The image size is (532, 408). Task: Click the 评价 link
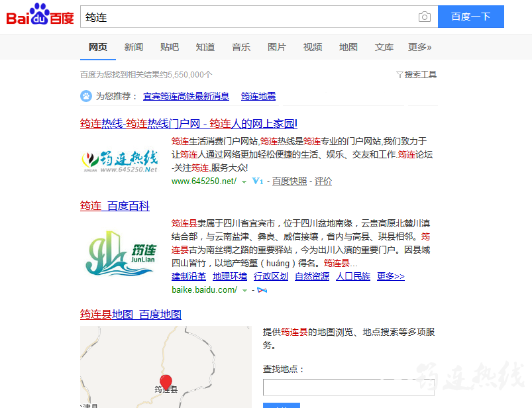point(323,181)
